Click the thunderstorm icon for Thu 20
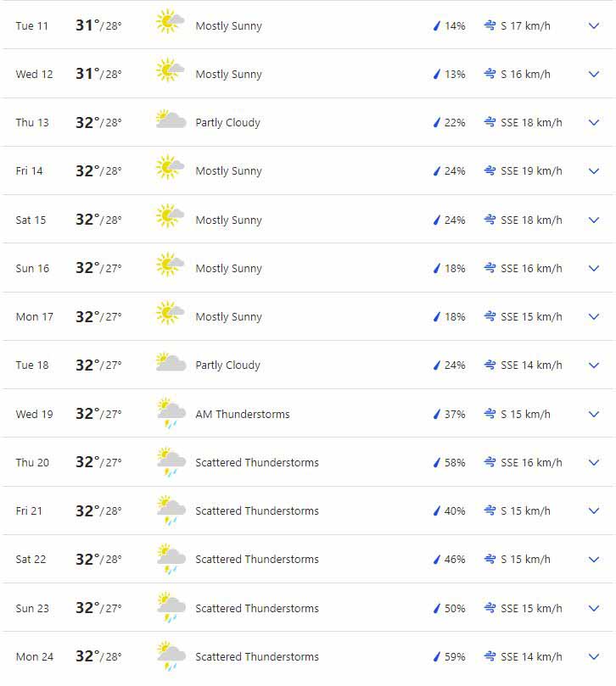Screen dimensions: 616x686 pos(171,461)
